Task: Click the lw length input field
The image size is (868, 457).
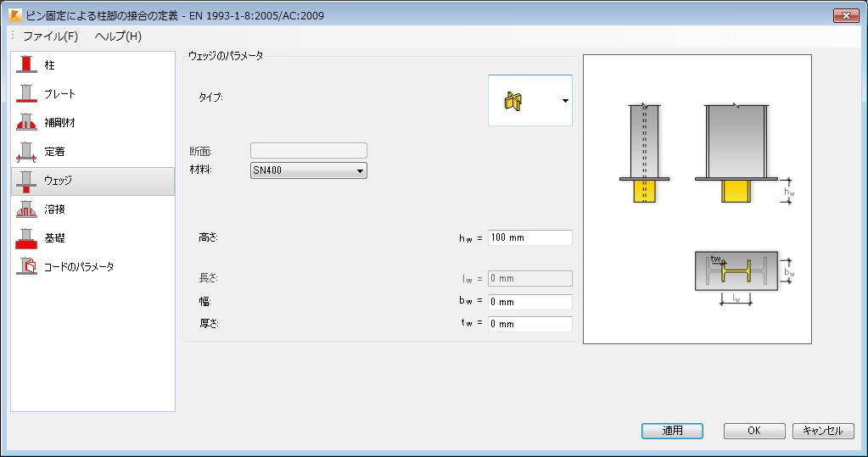Action: tap(529, 278)
